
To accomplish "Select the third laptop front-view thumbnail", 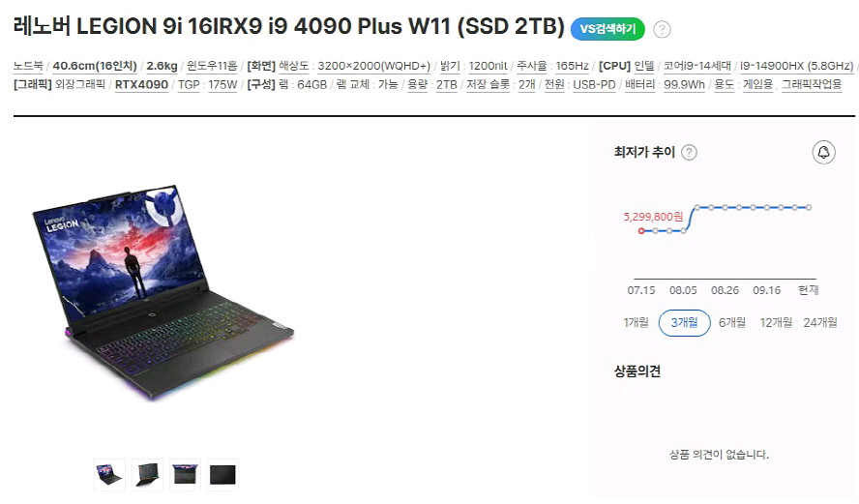I will [x=185, y=474].
